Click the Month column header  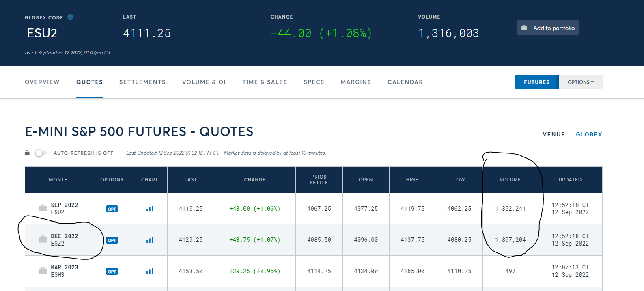click(x=58, y=180)
